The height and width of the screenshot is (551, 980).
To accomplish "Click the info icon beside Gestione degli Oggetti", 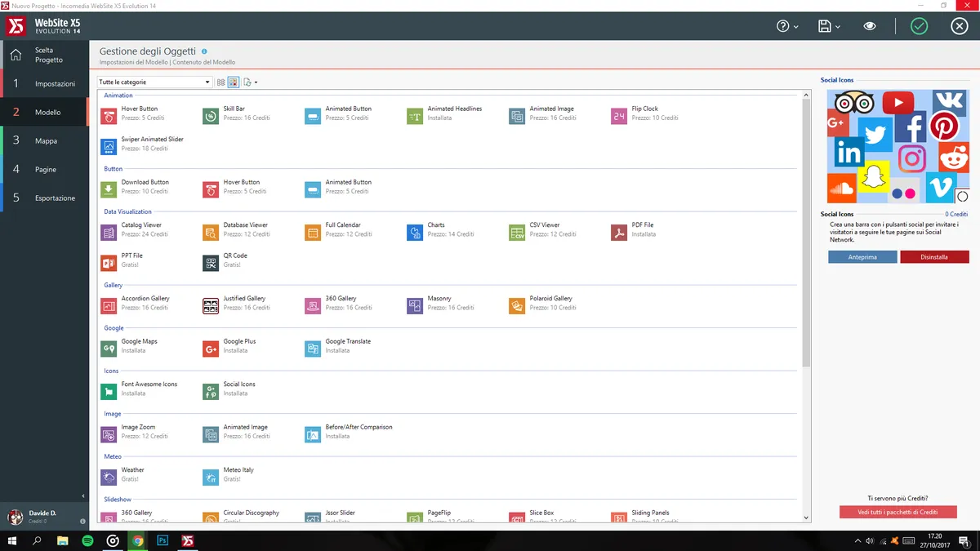I will point(204,51).
